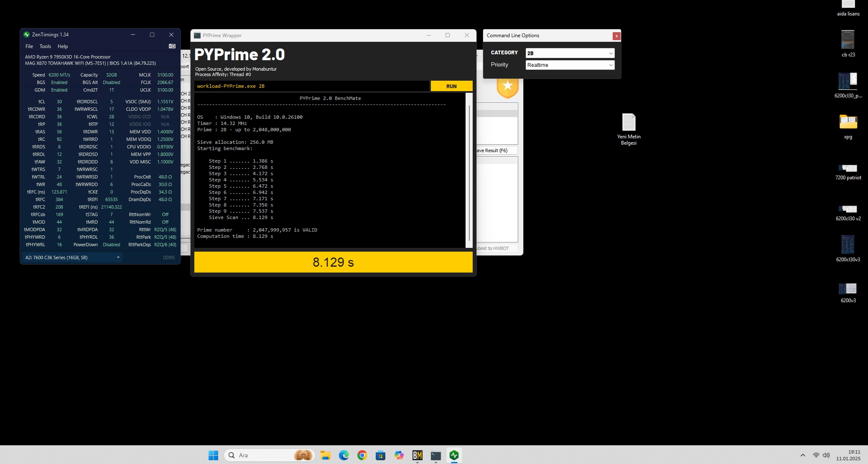Select the 6200v3 desktop icon

point(848,293)
